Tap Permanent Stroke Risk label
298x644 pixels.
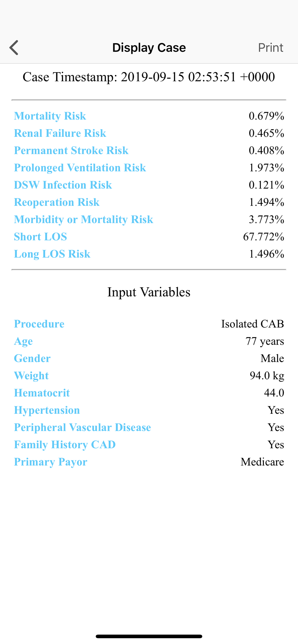tap(71, 150)
